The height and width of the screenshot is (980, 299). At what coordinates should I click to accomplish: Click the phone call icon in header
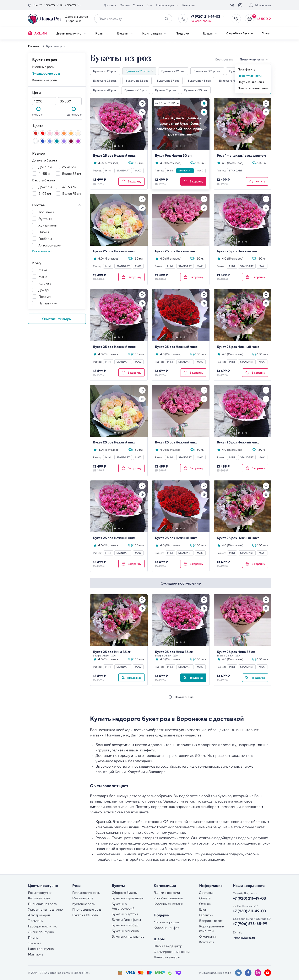pos(183,19)
